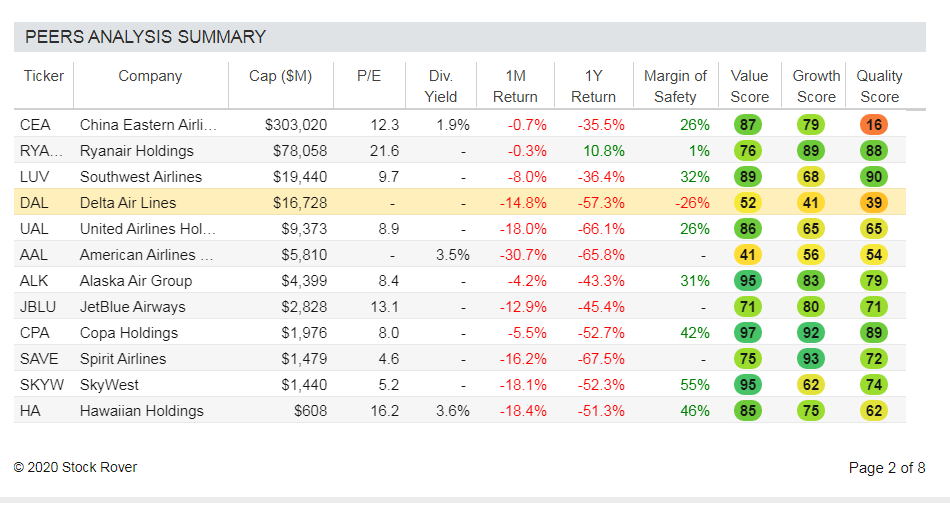This screenshot has height=525, width=950.
Task: Click the © 2020 Stock Rover footer
Action: pos(75,467)
